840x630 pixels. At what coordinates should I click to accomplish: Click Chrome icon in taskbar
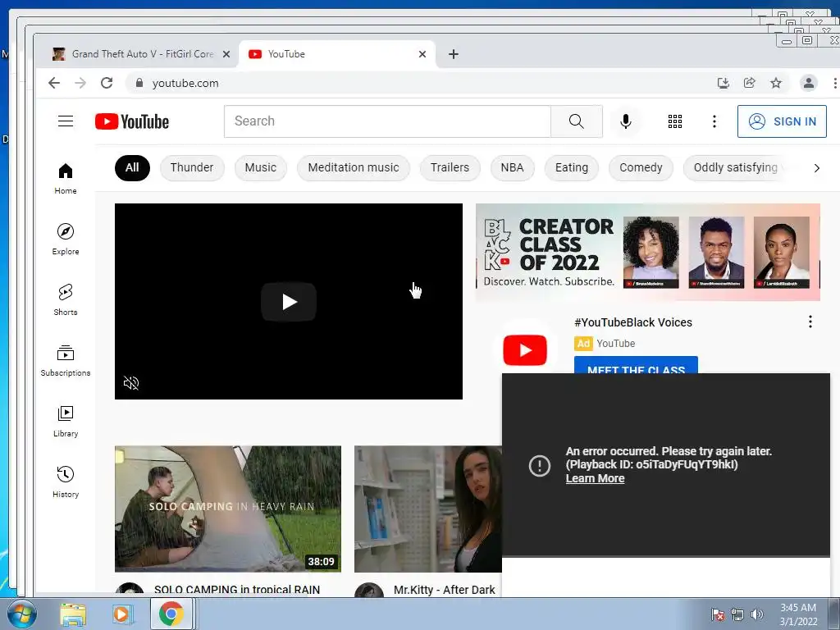[x=171, y=614]
